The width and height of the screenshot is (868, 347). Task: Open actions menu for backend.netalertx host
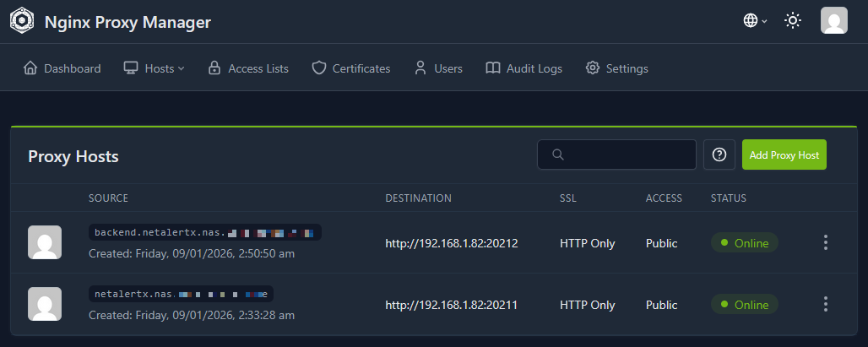pos(825,243)
